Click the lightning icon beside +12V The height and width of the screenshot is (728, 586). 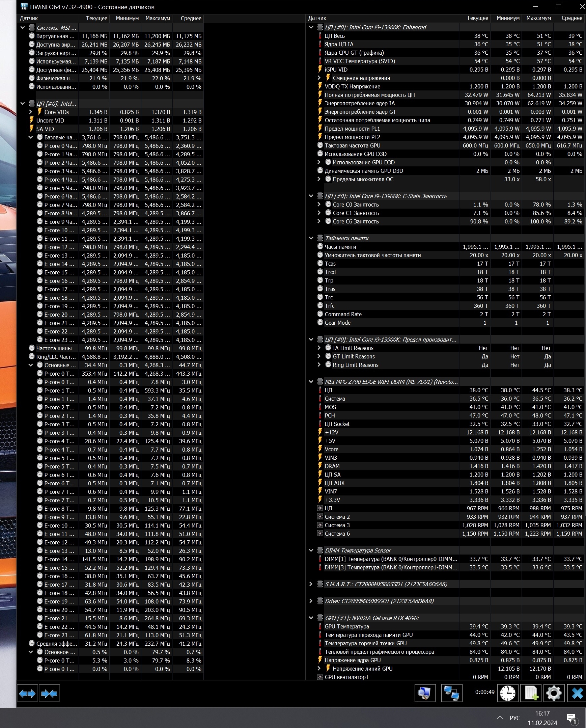320,432
